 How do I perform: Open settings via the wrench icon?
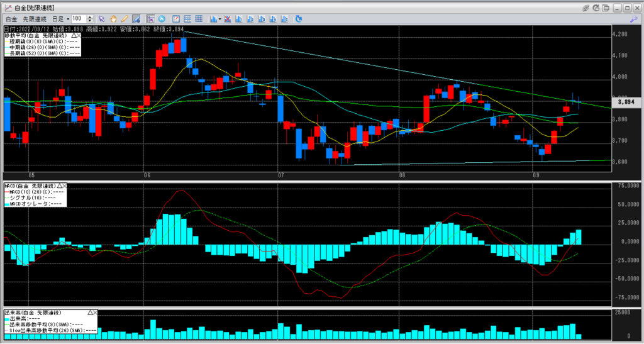click(634, 19)
